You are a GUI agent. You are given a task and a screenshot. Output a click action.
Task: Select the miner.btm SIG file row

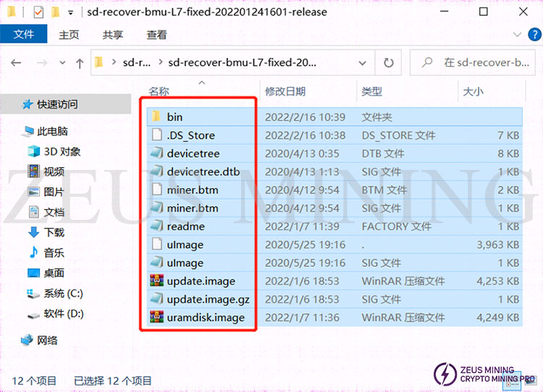334,208
